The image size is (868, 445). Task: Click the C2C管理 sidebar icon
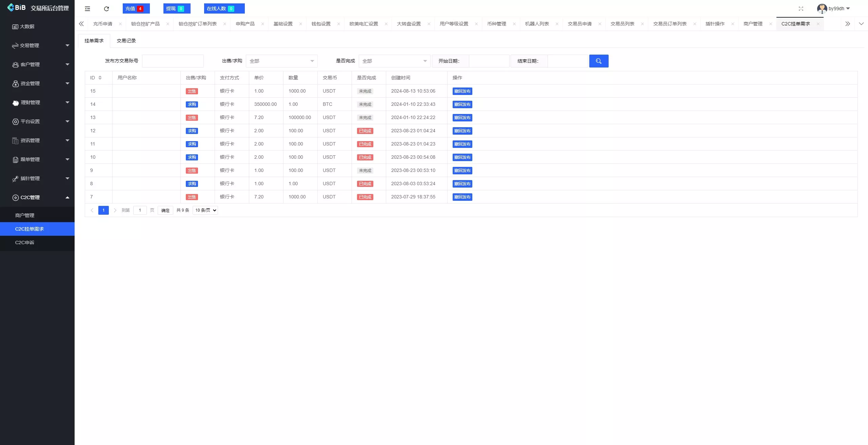pos(15,197)
